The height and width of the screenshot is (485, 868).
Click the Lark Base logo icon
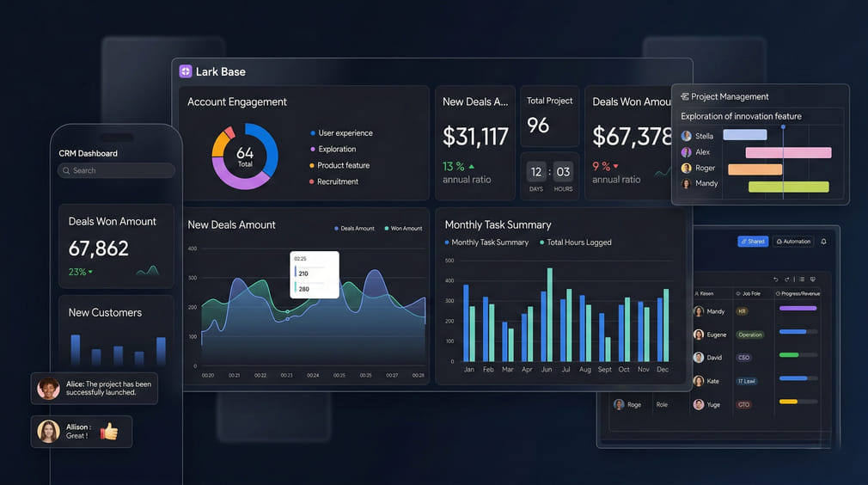coord(186,72)
